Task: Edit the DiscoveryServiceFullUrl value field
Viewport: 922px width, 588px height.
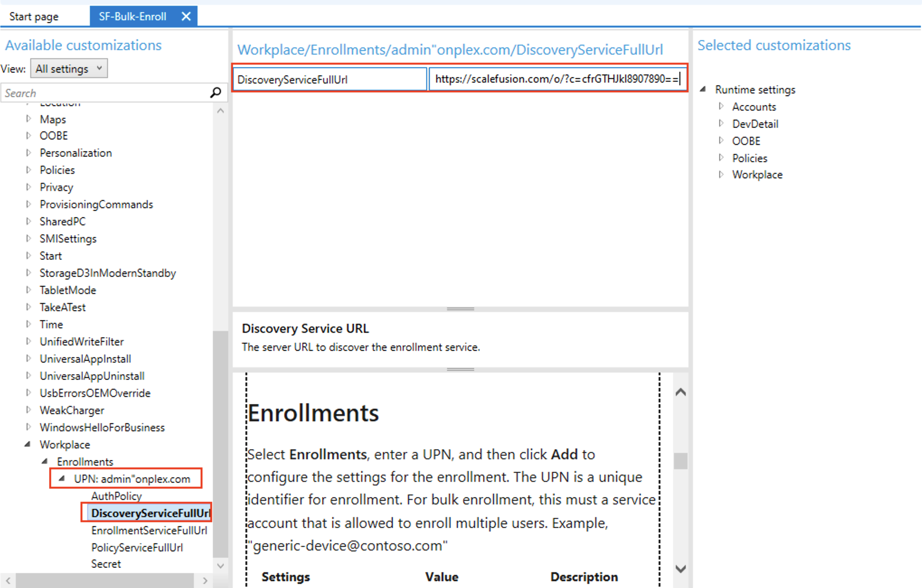Action: click(558, 79)
